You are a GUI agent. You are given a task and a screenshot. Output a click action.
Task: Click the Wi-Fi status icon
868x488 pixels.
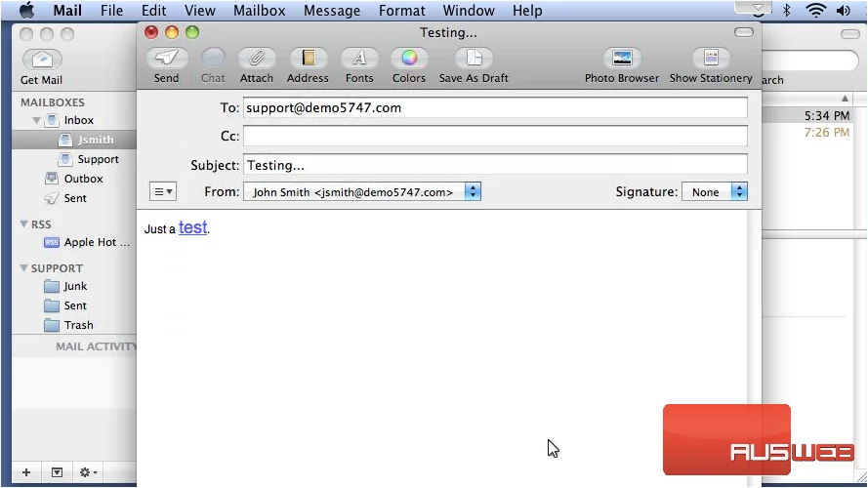click(816, 10)
